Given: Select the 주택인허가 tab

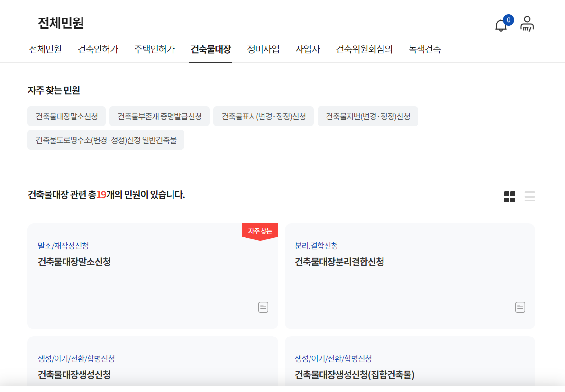Looking at the screenshot, I should pos(154,49).
